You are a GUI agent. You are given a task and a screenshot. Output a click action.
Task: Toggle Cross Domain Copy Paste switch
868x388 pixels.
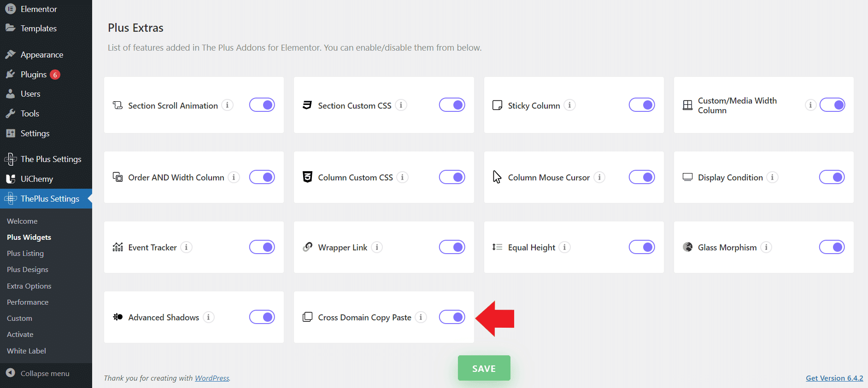coord(452,317)
